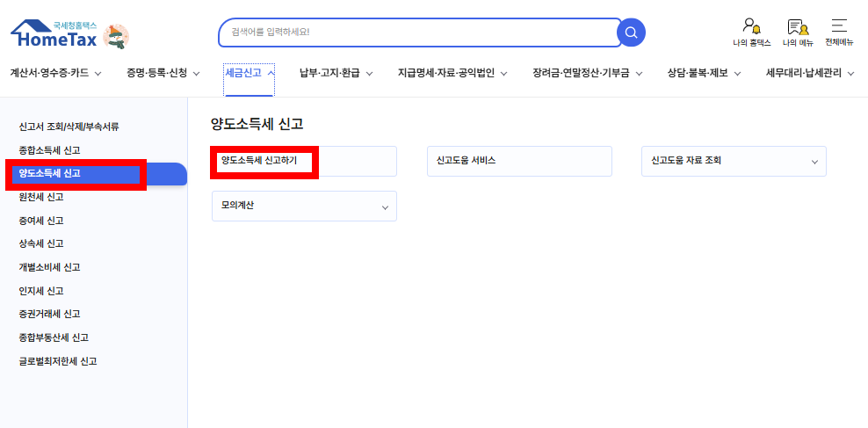The width and height of the screenshot is (868, 428).
Task: Click the magnifier search button
Action: pos(631,33)
